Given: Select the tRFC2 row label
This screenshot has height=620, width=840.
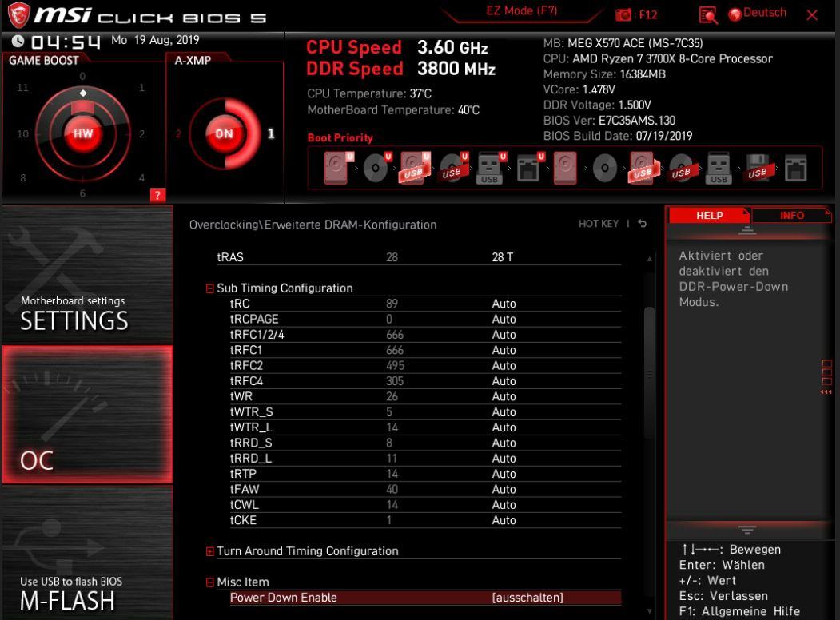Looking at the screenshot, I should tap(246, 366).
